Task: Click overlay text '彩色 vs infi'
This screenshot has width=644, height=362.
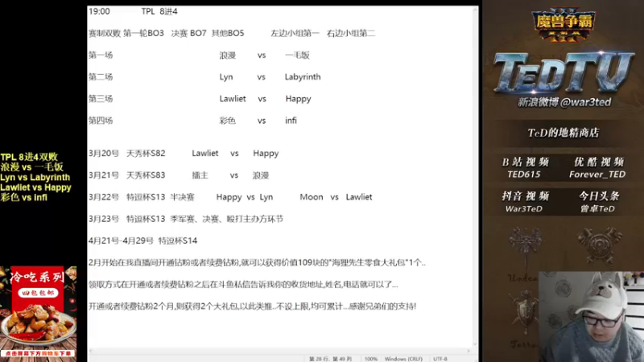Action: [24, 197]
